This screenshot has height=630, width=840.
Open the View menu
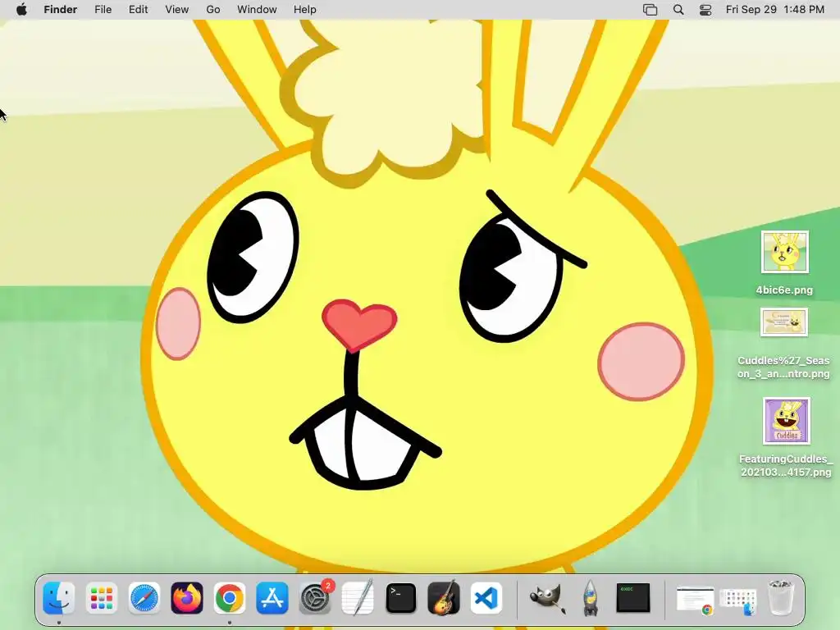pos(177,10)
